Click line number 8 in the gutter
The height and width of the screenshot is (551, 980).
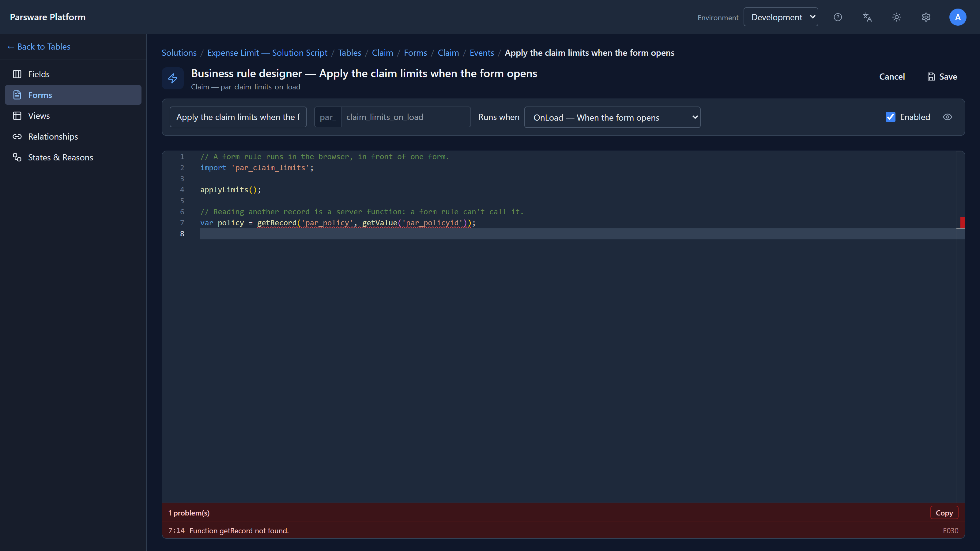tap(182, 234)
